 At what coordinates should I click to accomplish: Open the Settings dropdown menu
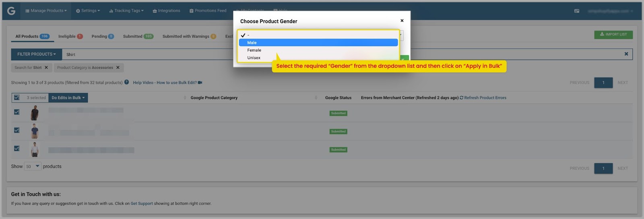88,11
